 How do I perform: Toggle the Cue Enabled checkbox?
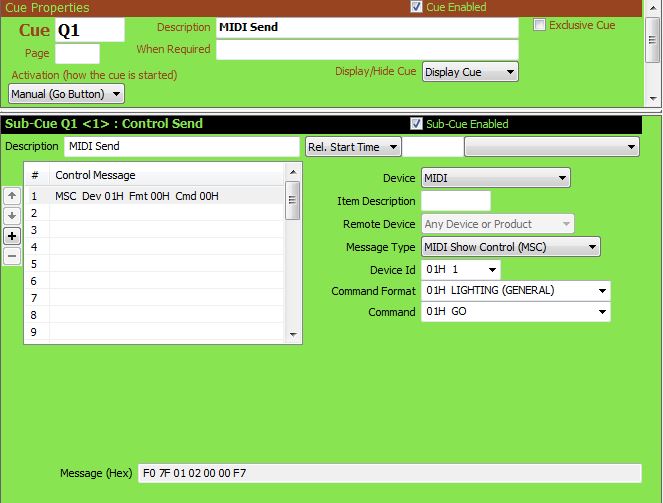(x=416, y=7)
